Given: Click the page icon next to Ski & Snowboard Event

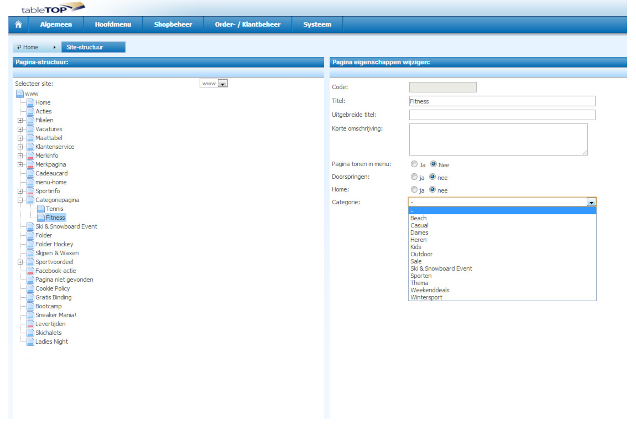Looking at the screenshot, I should (x=30, y=226).
